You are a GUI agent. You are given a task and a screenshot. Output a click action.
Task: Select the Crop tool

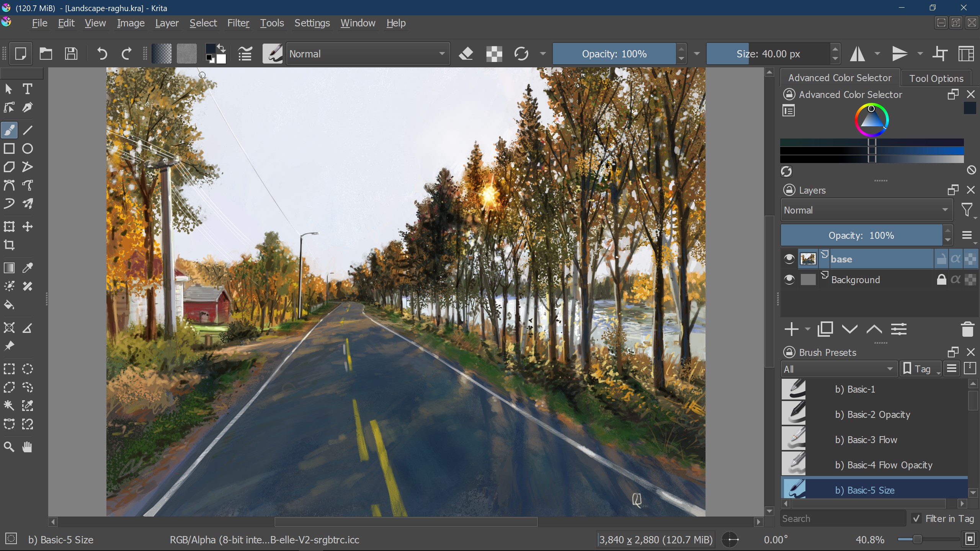[x=9, y=245]
